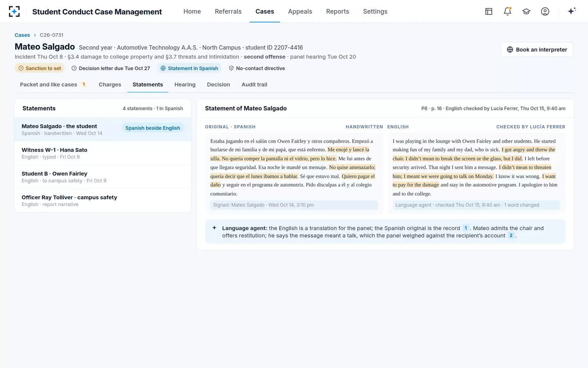Screen dimensions: 588x368
Task: Click Signed: Mateo Salgado footer line
Action: 294,205
